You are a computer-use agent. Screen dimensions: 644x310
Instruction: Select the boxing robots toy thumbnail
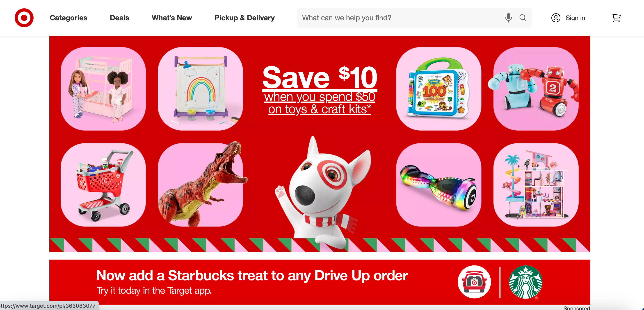536,89
